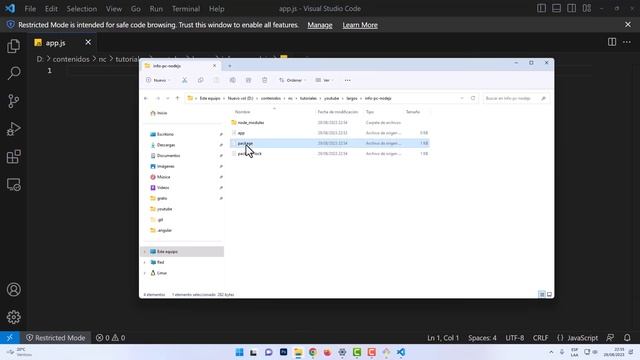Open Remote Explorer icon in activity bar
This screenshot has width=640, height=360.
13,184
